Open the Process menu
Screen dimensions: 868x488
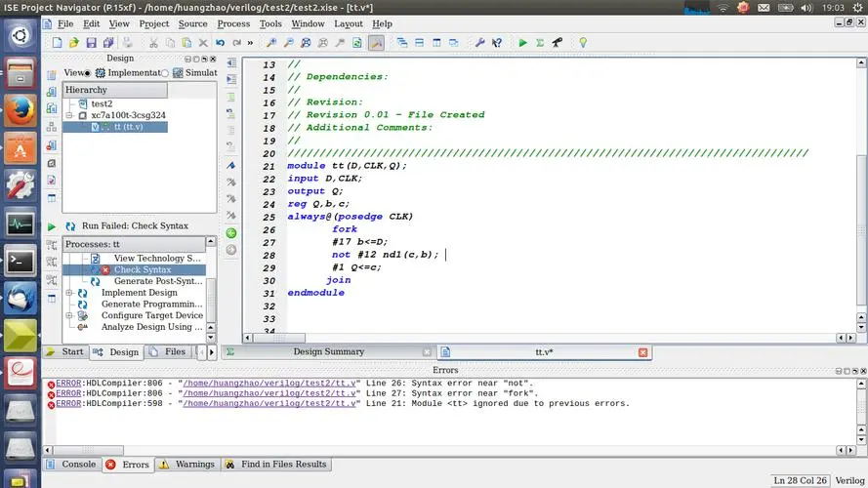[233, 23]
